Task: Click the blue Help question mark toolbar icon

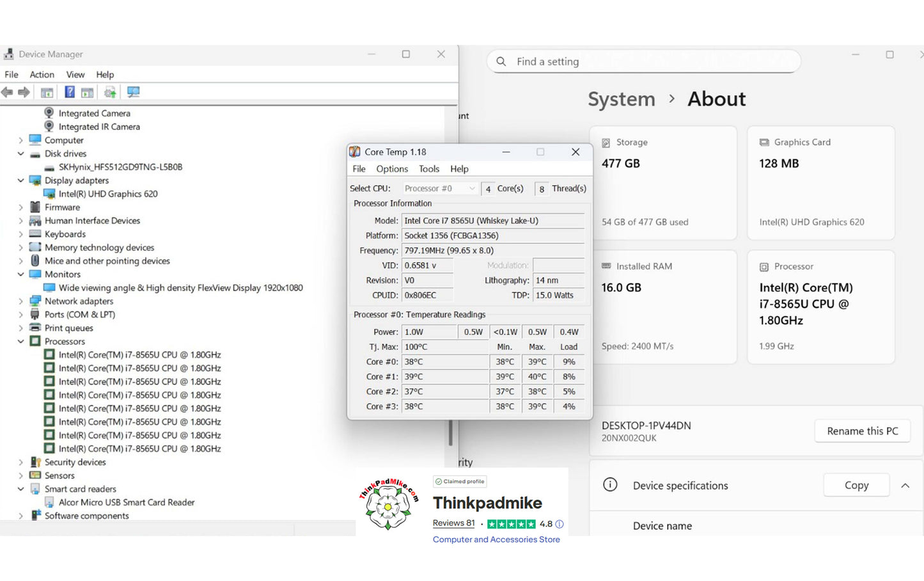Action: [70, 93]
